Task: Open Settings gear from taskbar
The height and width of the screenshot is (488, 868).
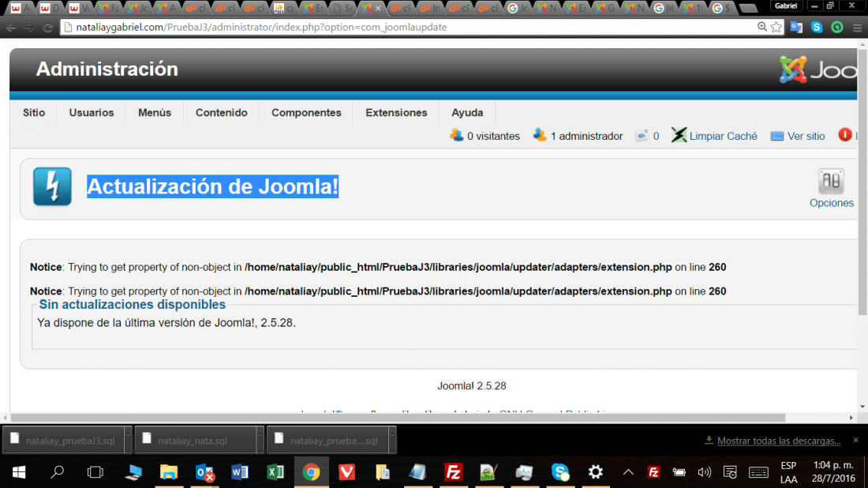Action: point(596,472)
